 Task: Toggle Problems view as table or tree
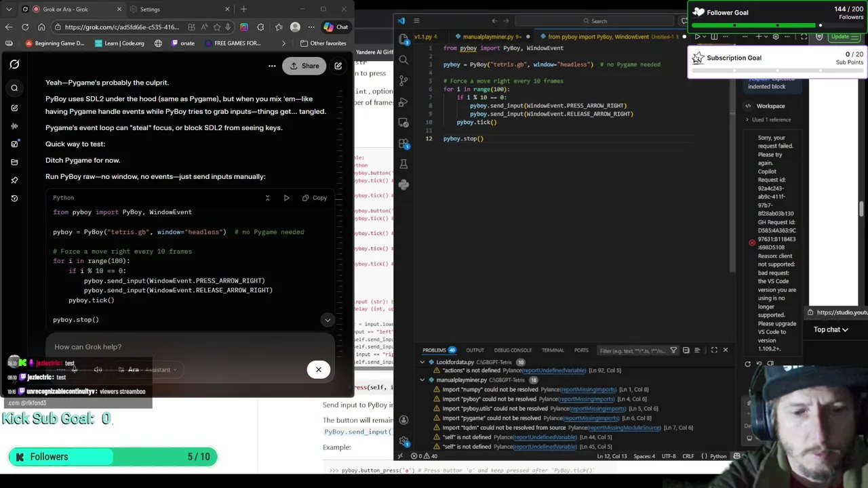point(697,350)
